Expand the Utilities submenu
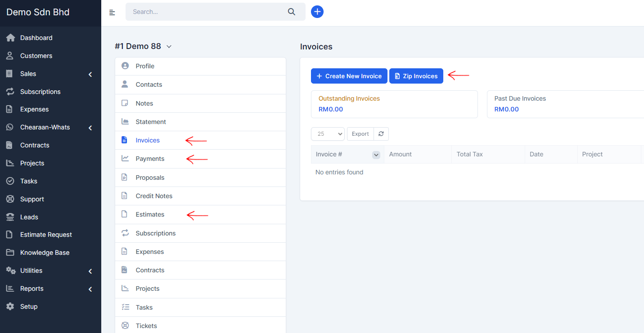The width and height of the screenshot is (644, 333). pos(90,271)
